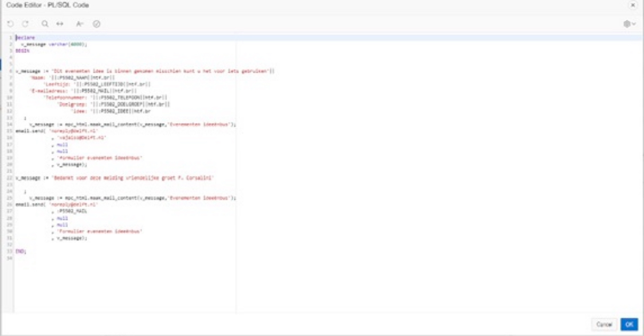The image size is (644, 336).
Task: Click the Undo icon in editor toolbar
Action: click(10, 24)
